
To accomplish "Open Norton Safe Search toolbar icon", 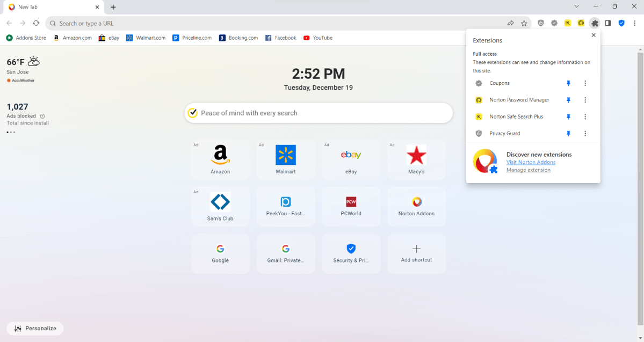I will click(568, 24).
